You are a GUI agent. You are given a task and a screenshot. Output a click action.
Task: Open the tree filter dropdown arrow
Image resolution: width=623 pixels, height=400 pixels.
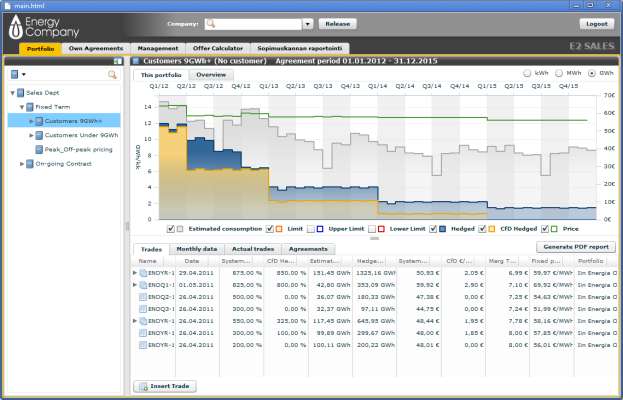click(x=23, y=75)
